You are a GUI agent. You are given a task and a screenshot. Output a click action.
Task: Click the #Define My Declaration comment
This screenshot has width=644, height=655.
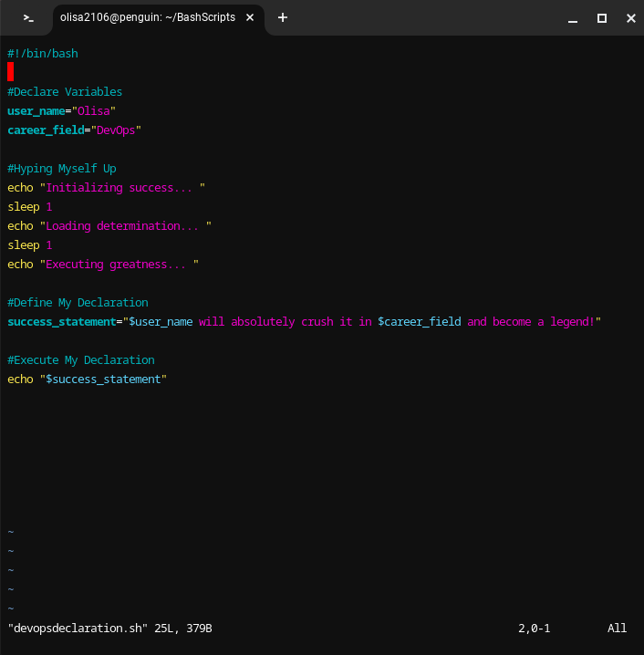click(78, 303)
